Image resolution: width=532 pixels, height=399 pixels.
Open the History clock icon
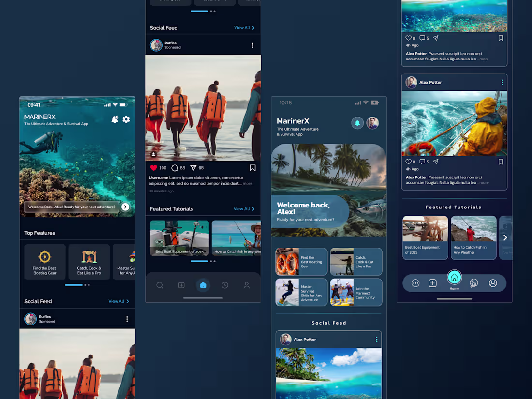pyautogui.click(x=225, y=285)
